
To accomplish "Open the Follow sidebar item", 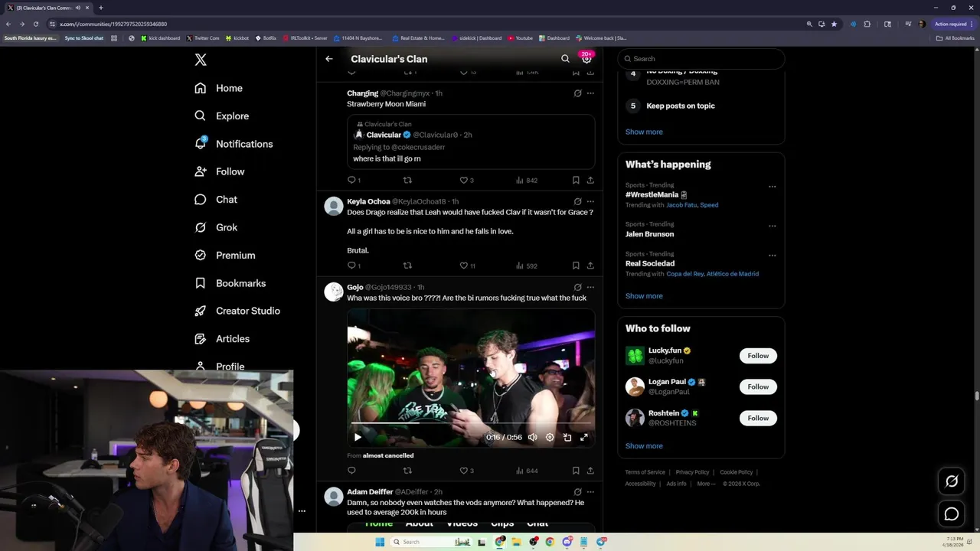I will [x=219, y=171].
